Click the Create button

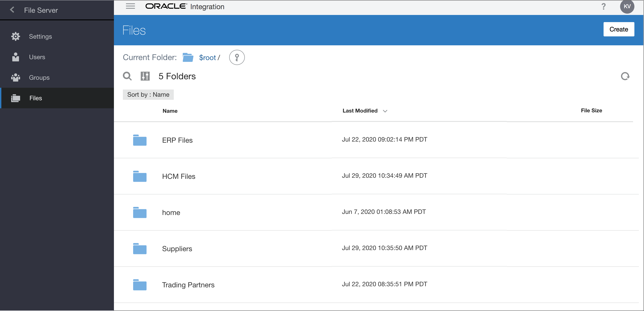tap(619, 29)
